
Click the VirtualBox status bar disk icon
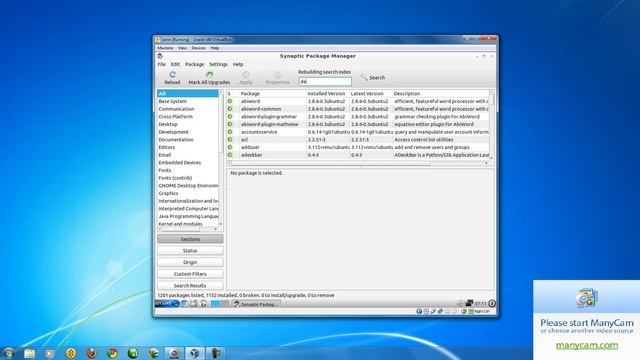coord(419,311)
